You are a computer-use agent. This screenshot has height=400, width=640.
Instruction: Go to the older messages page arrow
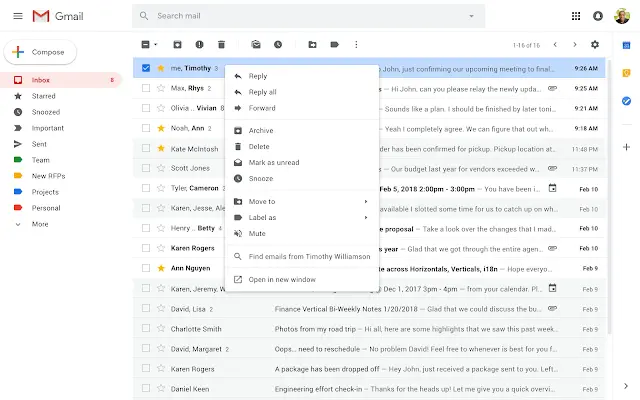click(x=575, y=44)
